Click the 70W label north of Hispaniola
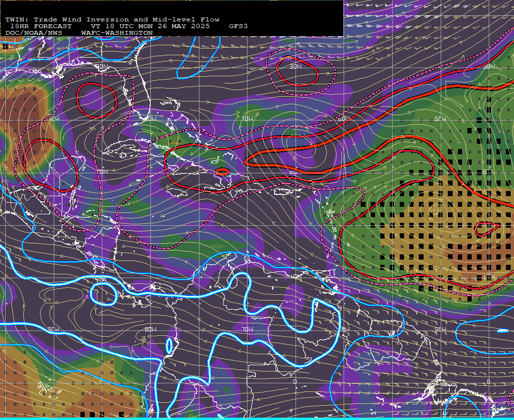 click(x=247, y=119)
